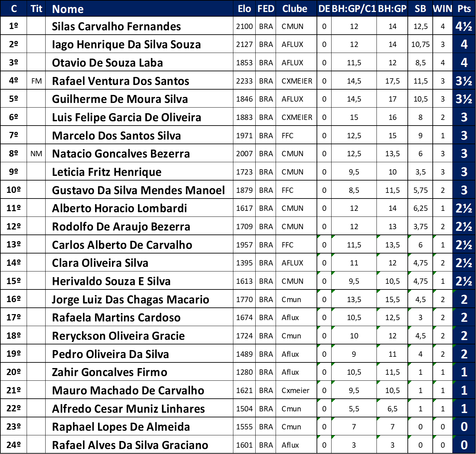
Task: Select the first Pts cell showing 4
Action: [x=464, y=44]
